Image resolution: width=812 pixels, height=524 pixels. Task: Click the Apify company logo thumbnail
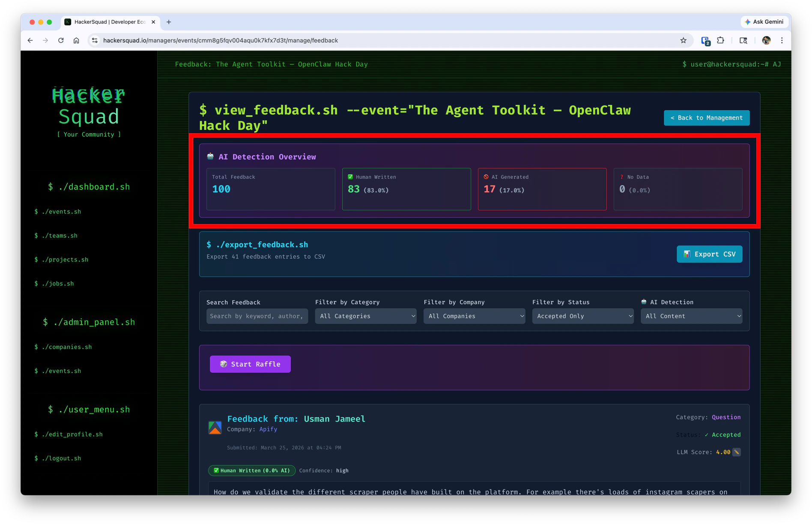pos(215,427)
